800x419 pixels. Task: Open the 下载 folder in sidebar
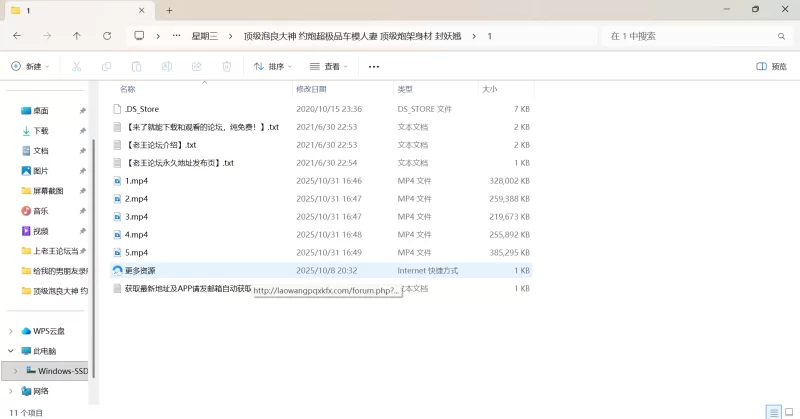41,130
